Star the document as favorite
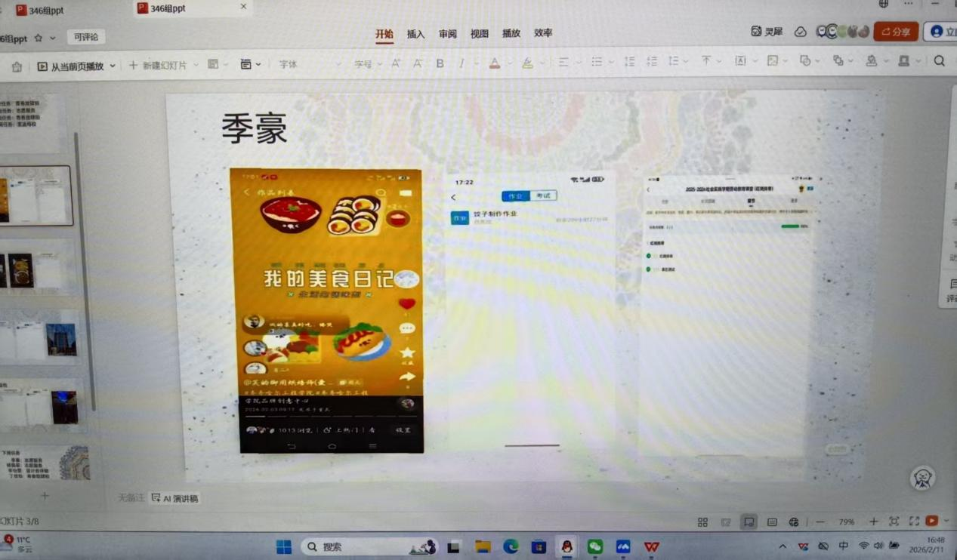The image size is (957, 560). pos(39,38)
